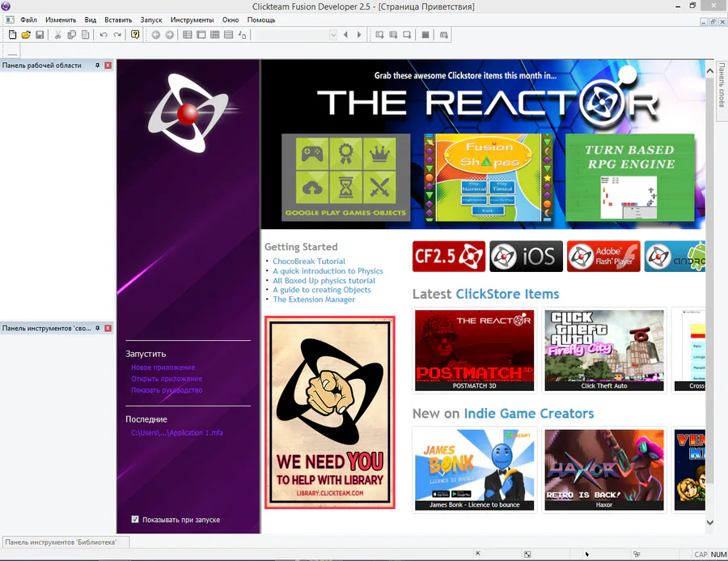Pin the properties toolbar panel
728x561 pixels.
(98, 328)
